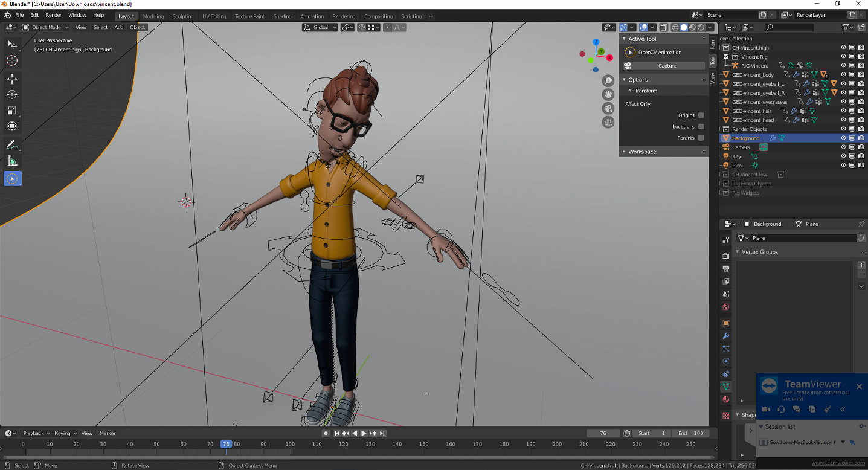Select the Move tool in the toolbar

click(12, 79)
